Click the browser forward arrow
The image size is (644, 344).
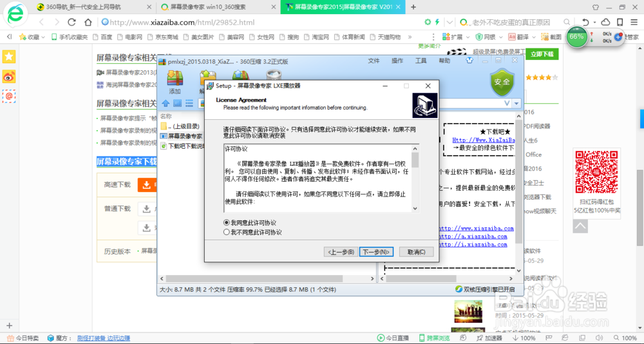point(57,22)
